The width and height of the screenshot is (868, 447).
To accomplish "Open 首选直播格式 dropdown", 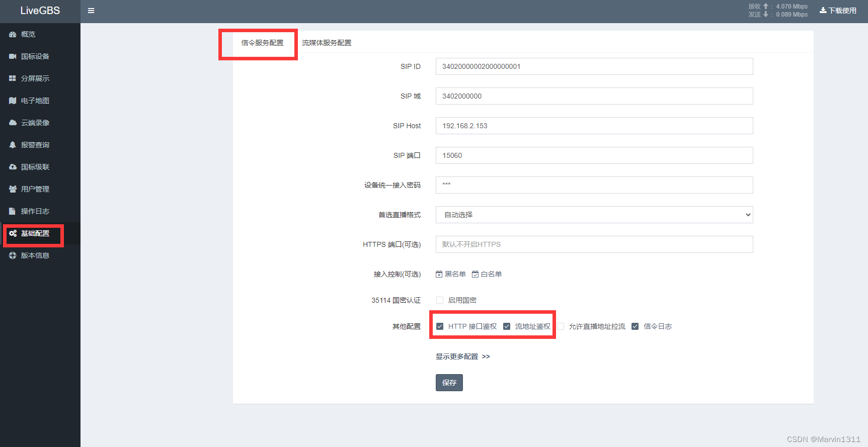I will click(x=594, y=215).
